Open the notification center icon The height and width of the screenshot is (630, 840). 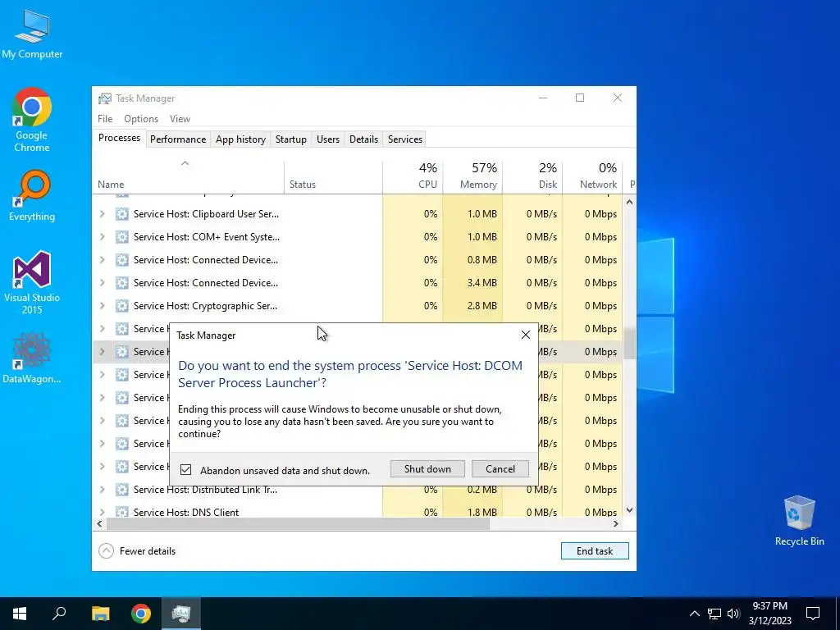click(813, 614)
